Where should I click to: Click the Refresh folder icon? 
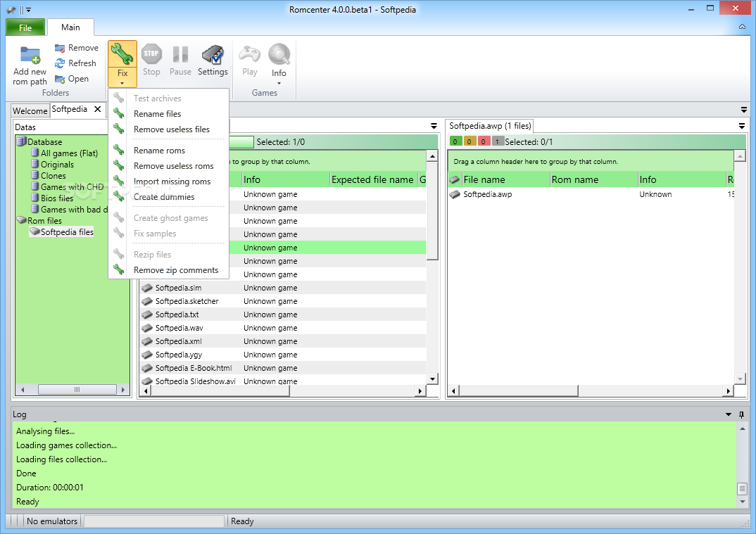click(60, 63)
